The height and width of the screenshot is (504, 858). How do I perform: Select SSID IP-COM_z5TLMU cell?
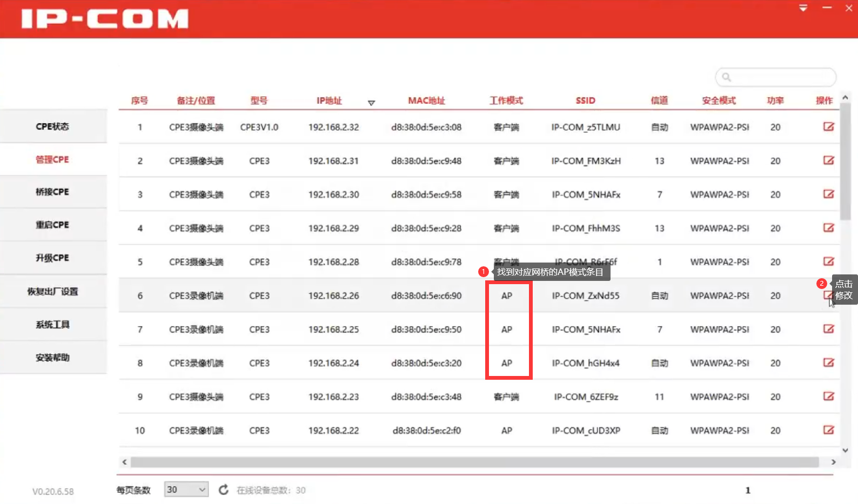(586, 127)
